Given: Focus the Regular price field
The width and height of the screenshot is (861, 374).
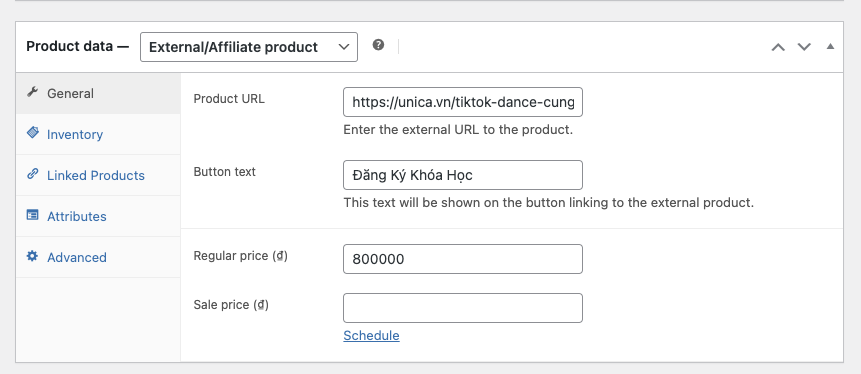Looking at the screenshot, I should pos(463,259).
